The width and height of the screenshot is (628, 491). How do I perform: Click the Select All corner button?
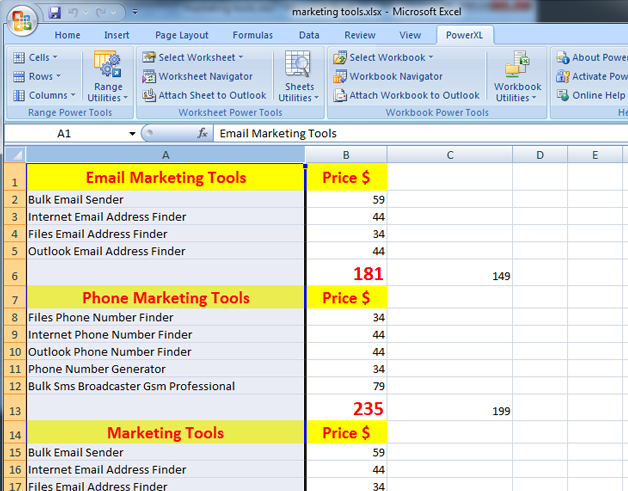pyautogui.click(x=15, y=155)
